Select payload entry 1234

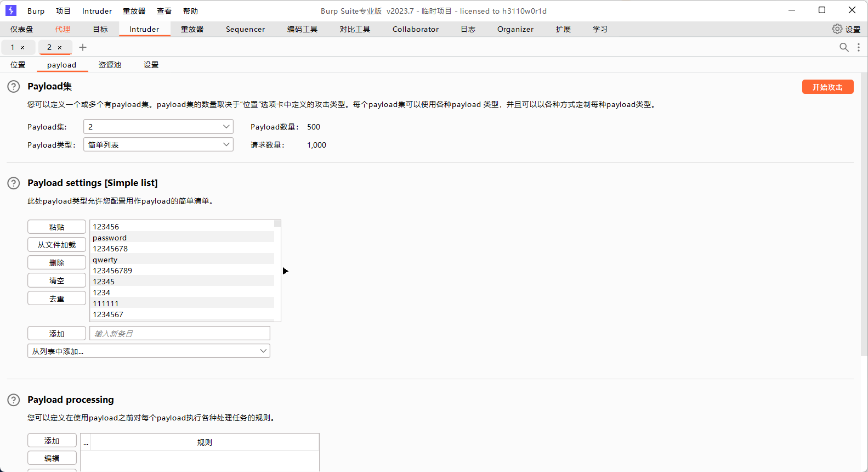tap(182, 293)
